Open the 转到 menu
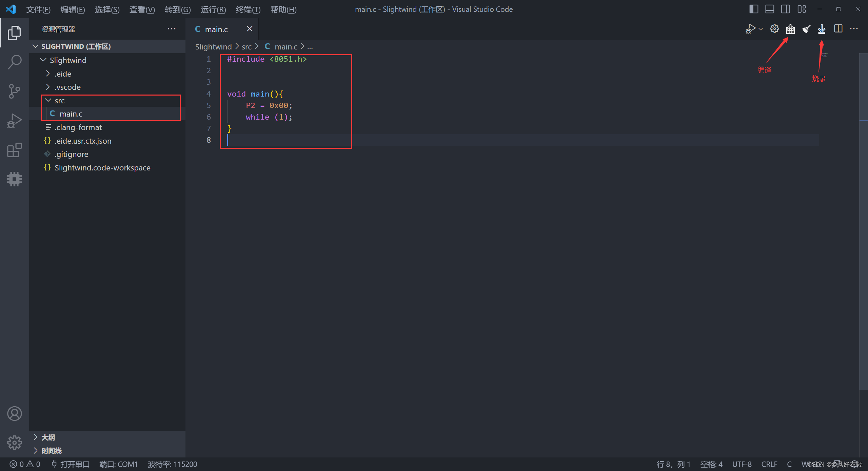The height and width of the screenshot is (471, 868). (178, 9)
